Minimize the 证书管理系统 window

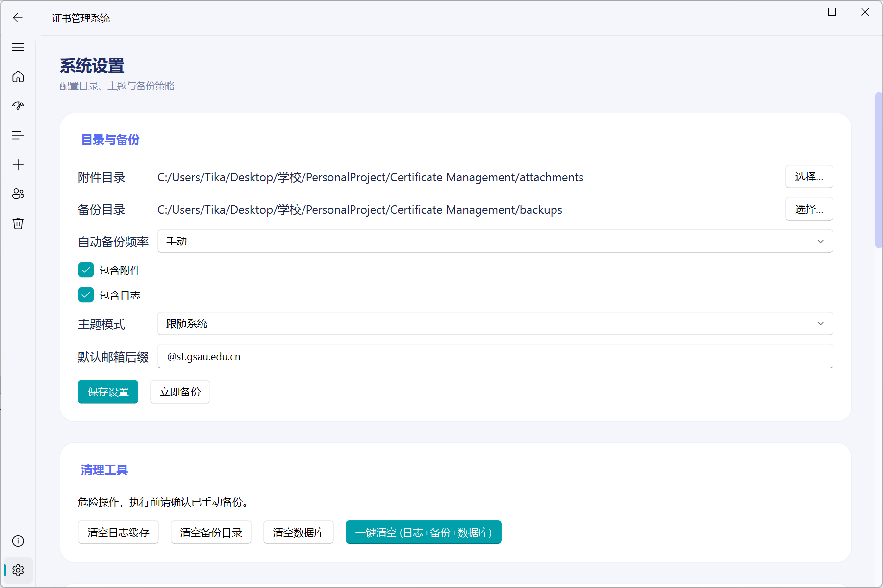[x=798, y=12]
